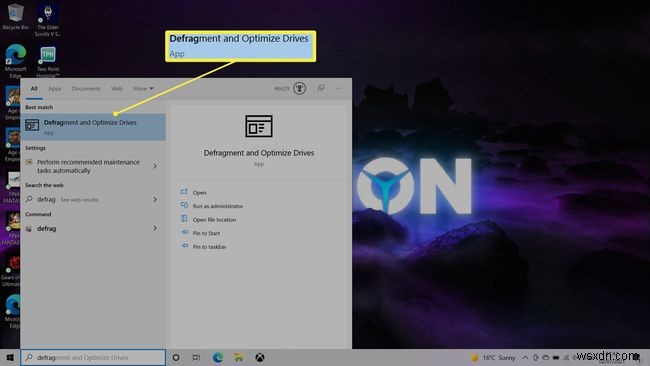Image resolution: width=650 pixels, height=366 pixels.
Task: Open the search options ellipsis menu
Action: (x=339, y=88)
